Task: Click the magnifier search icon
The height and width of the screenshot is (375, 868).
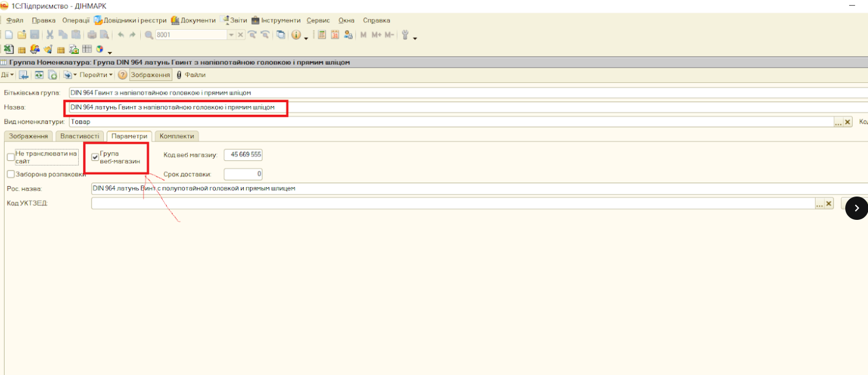Action: (149, 35)
